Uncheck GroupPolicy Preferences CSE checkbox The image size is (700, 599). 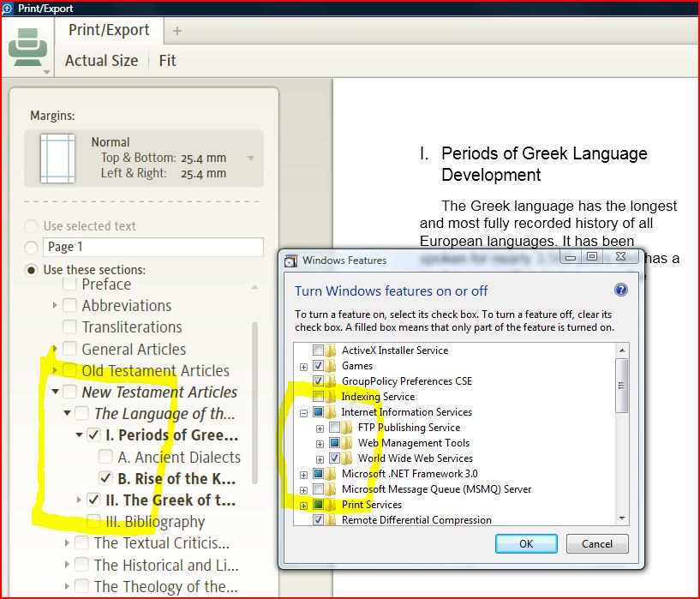click(x=319, y=380)
